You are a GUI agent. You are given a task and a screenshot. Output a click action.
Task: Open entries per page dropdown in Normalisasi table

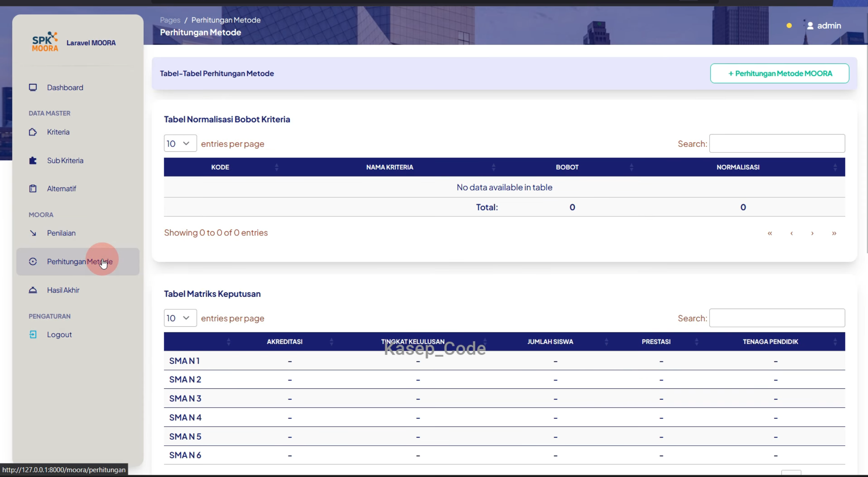180,143
